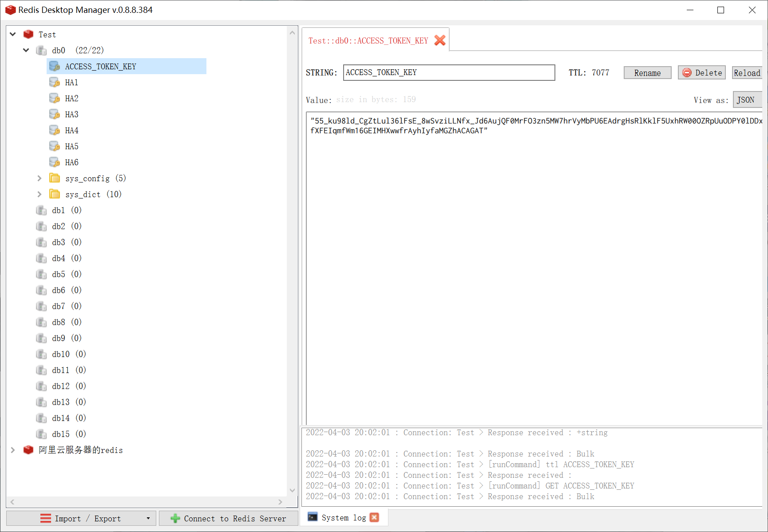
Task: Open Import / Export dropdown menu
Action: click(148, 518)
